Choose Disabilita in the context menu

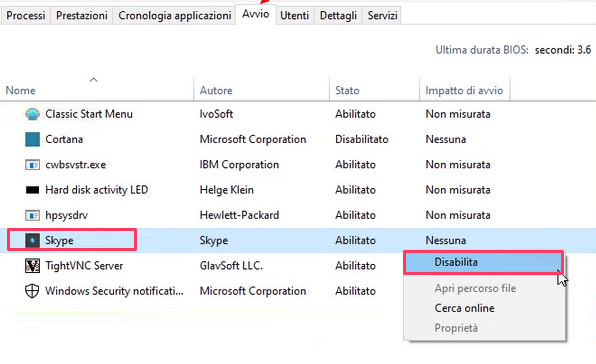484,262
